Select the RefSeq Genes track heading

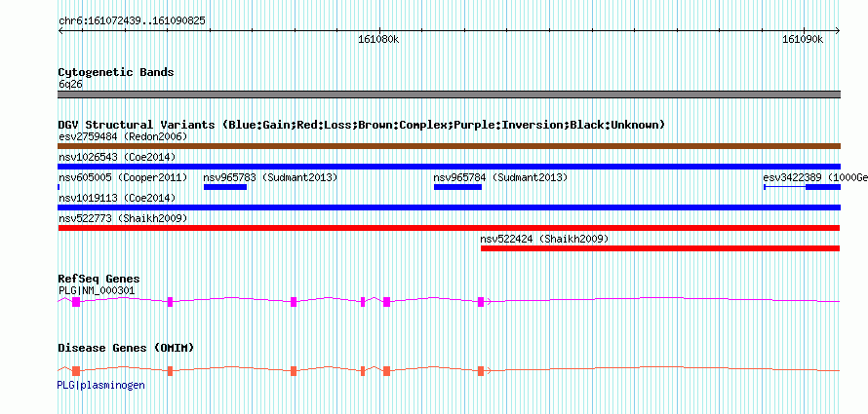[99, 279]
